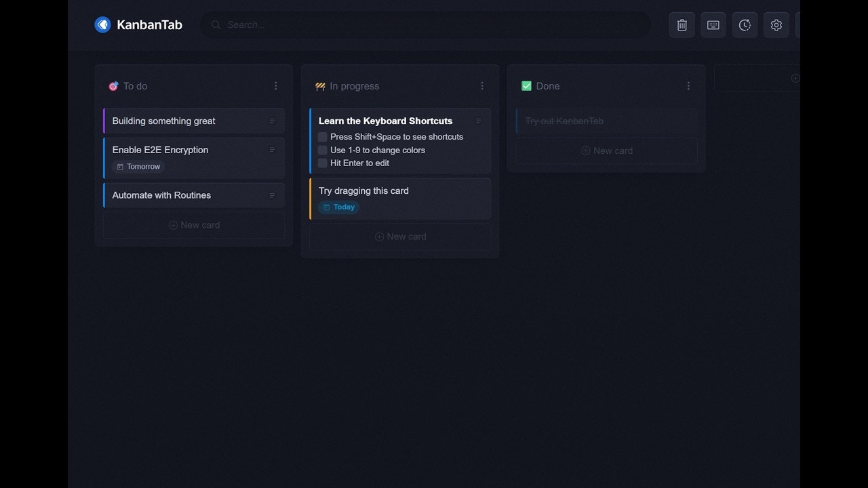Screen dimensions: 868x488
Task: Click the Hit Enter to edit text
Action: tap(359, 163)
